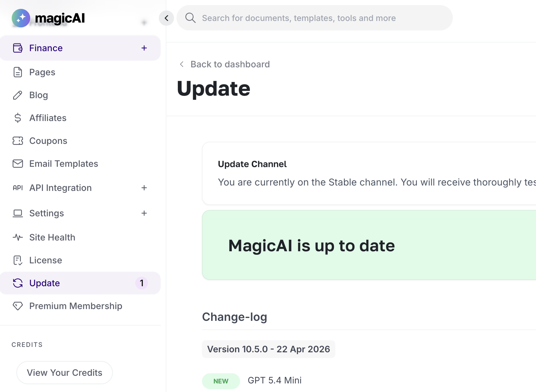The width and height of the screenshot is (536, 392).
Task: Expand the Finance submenu with plus
Action: 144,48
